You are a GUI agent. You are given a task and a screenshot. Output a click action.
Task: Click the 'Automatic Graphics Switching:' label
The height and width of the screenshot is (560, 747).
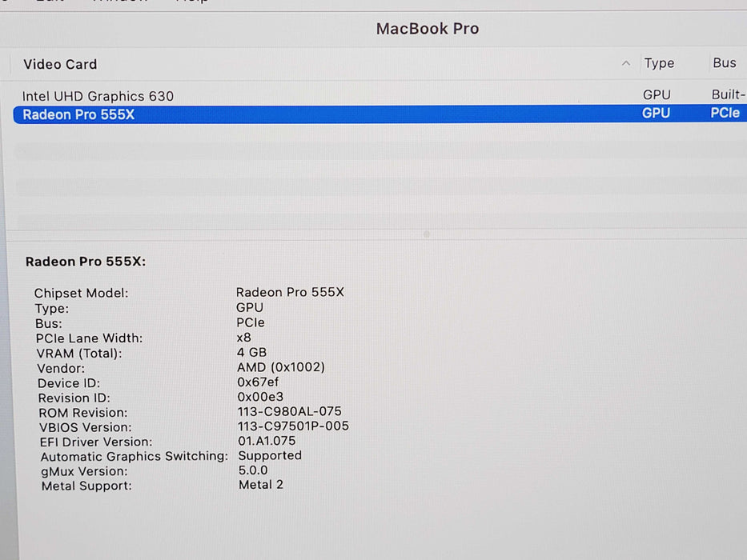[x=135, y=456]
